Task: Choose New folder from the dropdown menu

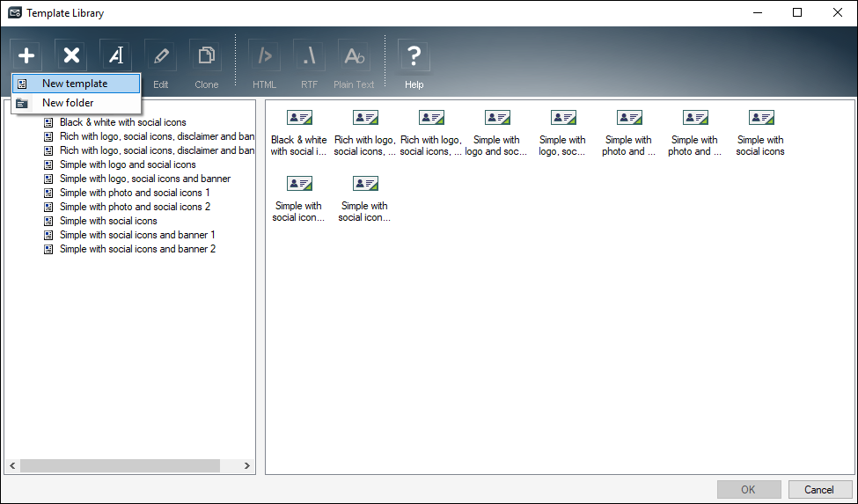Action: (x=76, y=103)
